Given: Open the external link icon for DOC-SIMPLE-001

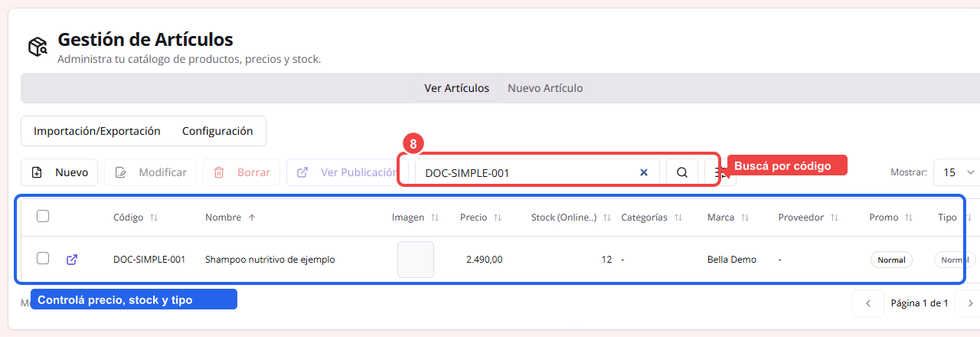Looking at the screenshot, I should 72,260.
